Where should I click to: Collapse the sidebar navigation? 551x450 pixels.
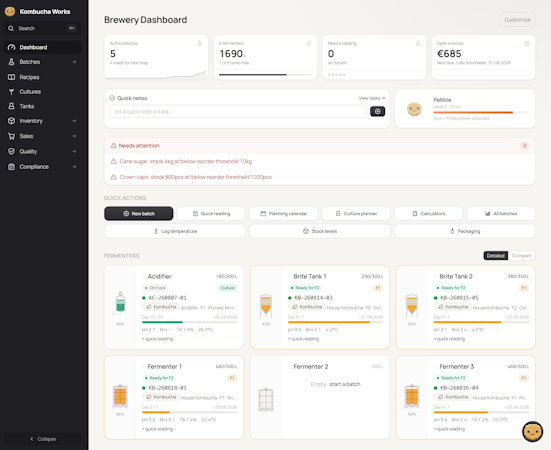pyautogui.click(x=43, y=439)
